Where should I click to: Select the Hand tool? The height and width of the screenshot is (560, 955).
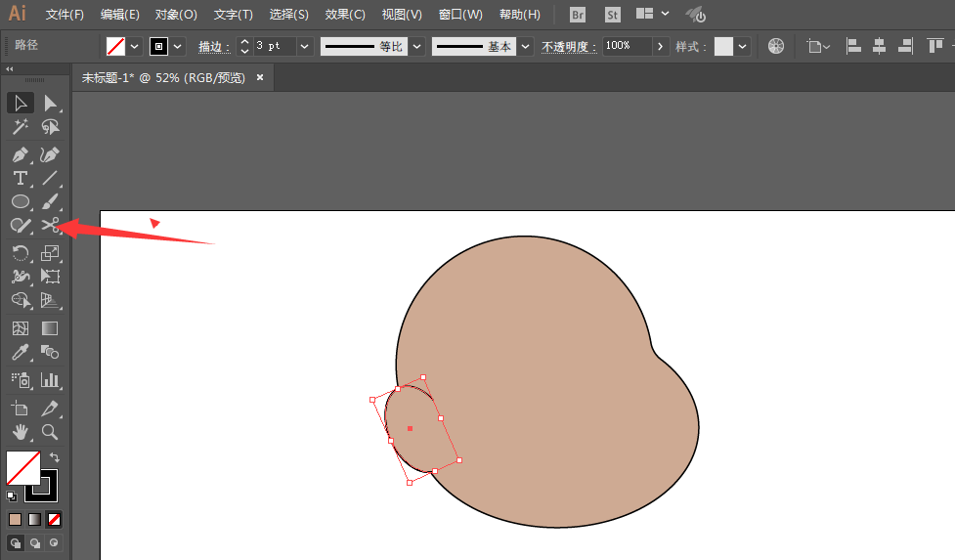[20, 431]
